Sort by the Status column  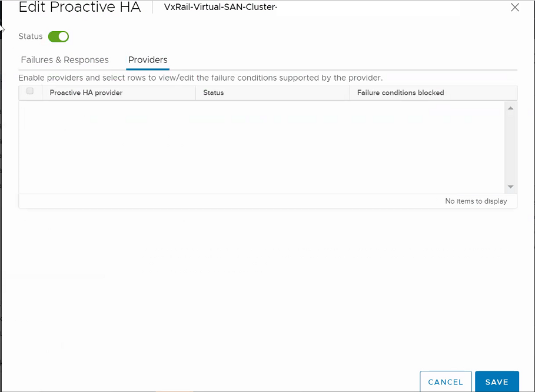coord(214,92)
